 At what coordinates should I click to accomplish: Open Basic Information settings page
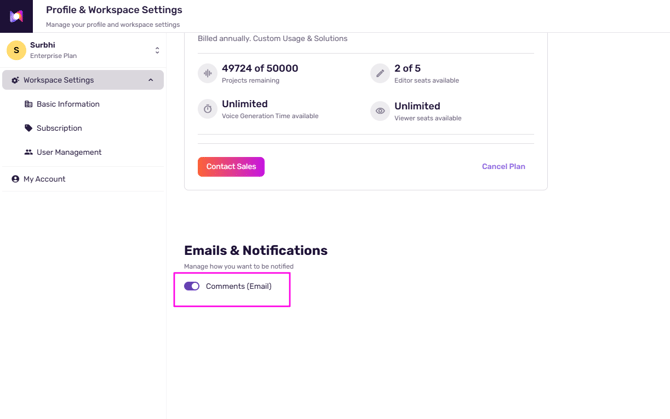[x=68, y=104]
